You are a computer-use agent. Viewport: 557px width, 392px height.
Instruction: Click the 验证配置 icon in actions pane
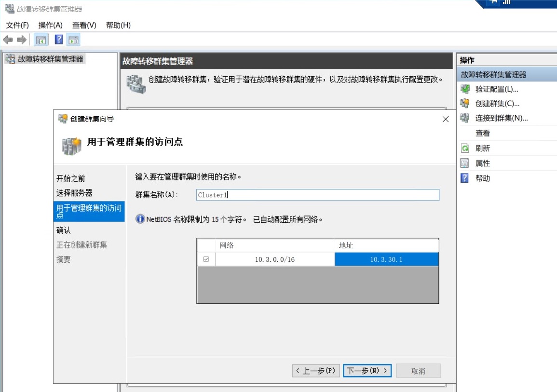pos(464,88)
